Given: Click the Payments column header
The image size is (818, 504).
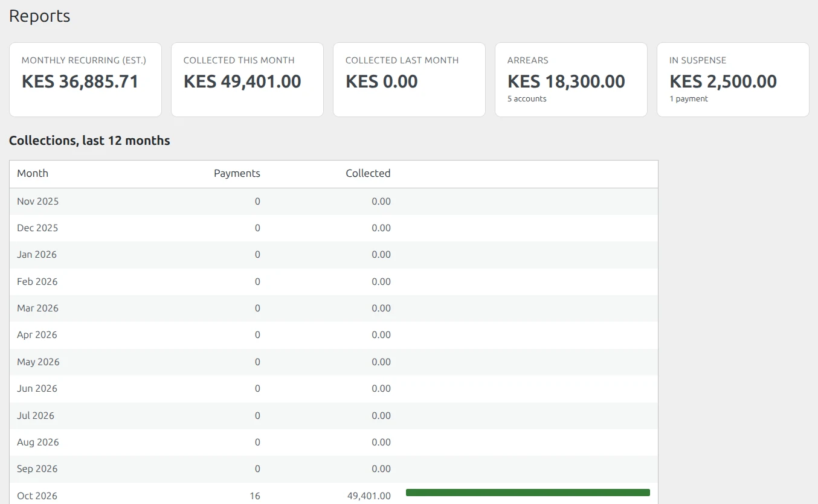Looking at the screenshot, I should pyautogui.click(x=237, y=173).
